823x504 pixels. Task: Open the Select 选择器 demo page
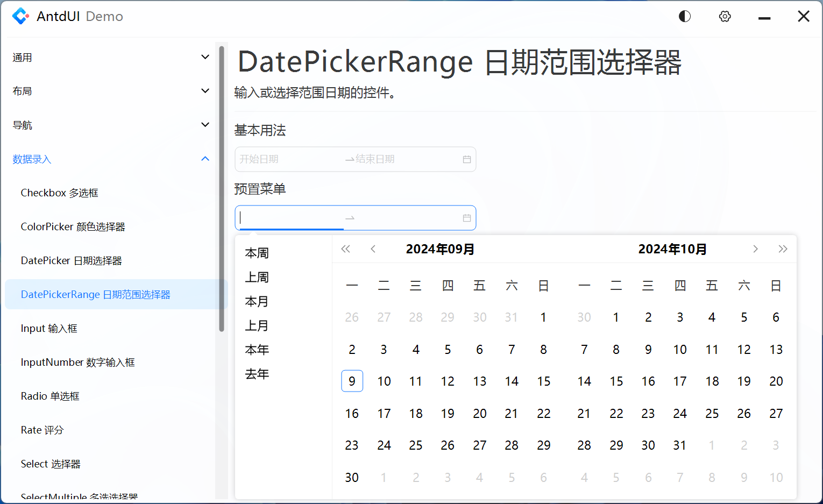click(50, 464)
